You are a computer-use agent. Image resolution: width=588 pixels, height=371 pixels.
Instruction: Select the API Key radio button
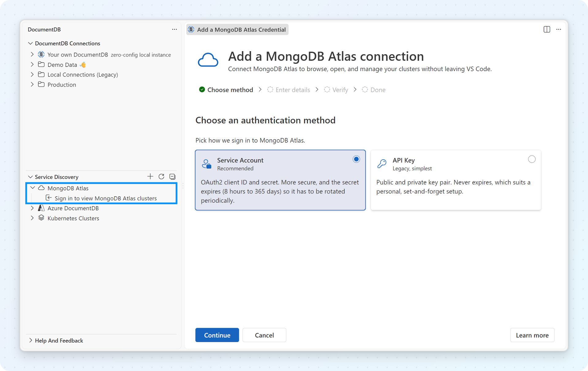532,159
